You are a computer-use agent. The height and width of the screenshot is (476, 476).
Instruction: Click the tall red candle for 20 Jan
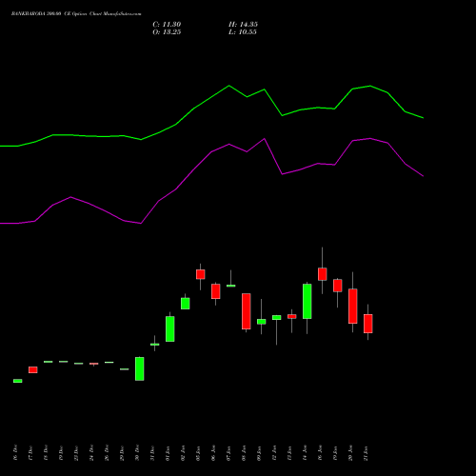353,306
